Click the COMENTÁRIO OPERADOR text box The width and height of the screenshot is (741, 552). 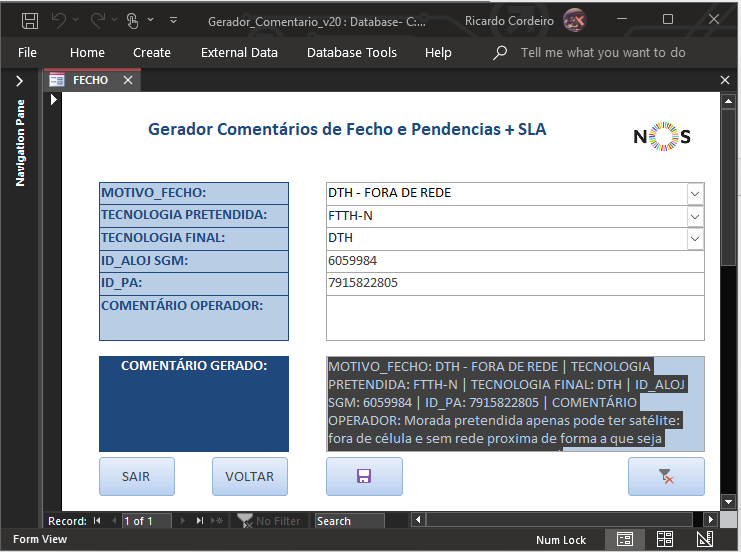(x=515, y=318)
